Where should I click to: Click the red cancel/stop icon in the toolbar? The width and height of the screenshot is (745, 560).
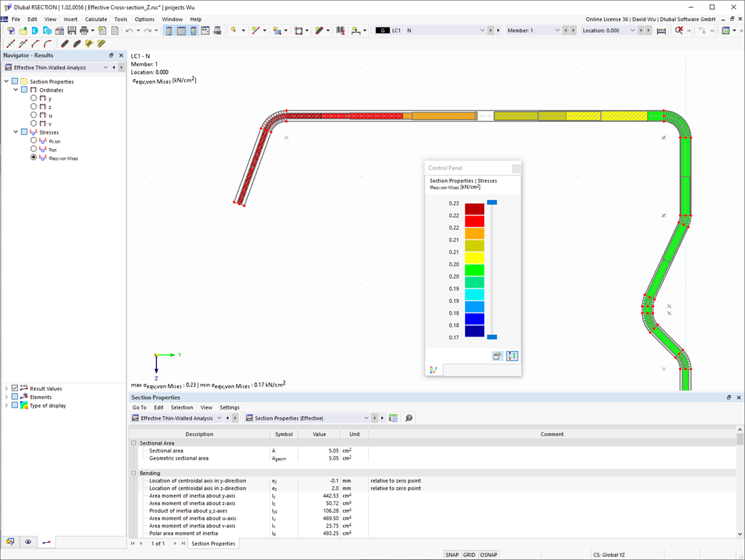pos(679,30)
